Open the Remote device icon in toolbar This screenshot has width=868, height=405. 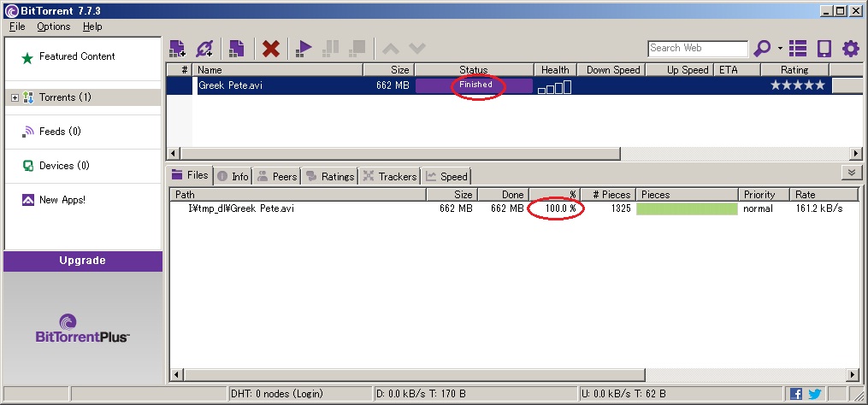[824, 49]
